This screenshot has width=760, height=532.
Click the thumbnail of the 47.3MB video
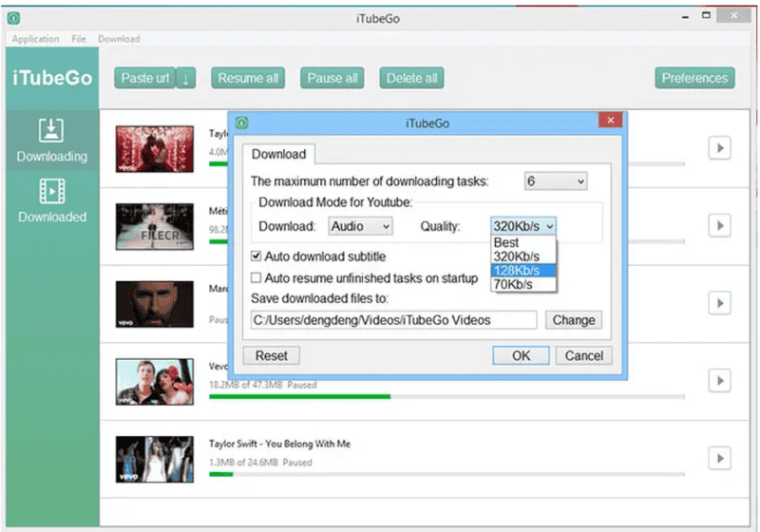tap(155, 382)
